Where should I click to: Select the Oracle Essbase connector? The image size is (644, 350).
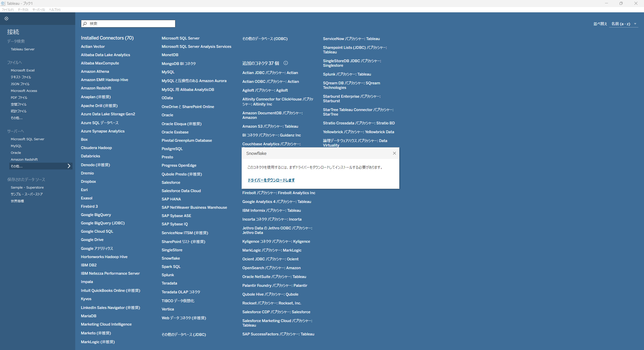click(x=175, y=132)
